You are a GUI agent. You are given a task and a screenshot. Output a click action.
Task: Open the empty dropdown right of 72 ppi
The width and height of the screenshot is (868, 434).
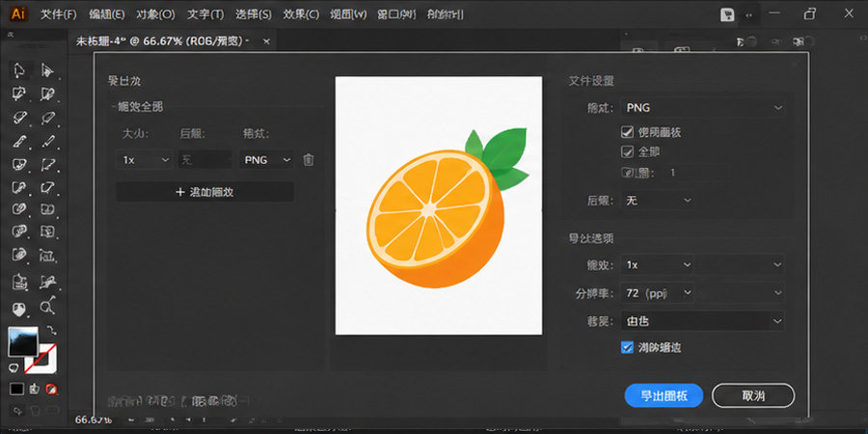[740, 292]
